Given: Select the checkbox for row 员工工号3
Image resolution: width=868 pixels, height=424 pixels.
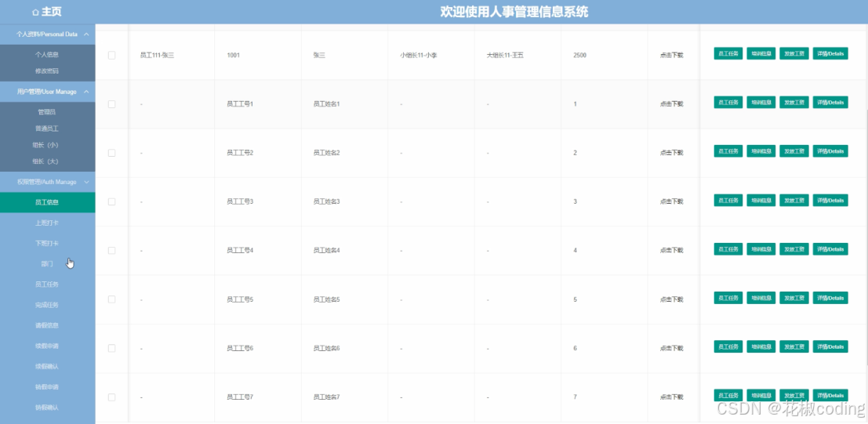Looking at the screenshot, I should click(x=112, y=201).
